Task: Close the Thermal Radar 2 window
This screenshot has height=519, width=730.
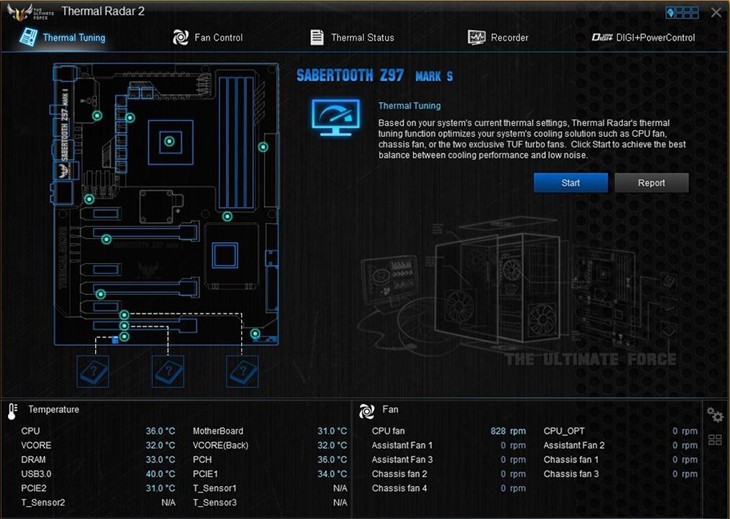Action: tap(716, 13)
